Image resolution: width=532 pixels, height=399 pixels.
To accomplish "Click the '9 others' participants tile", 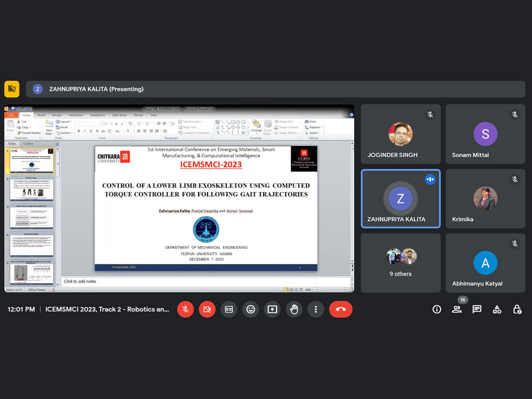I will coord(401,262).
